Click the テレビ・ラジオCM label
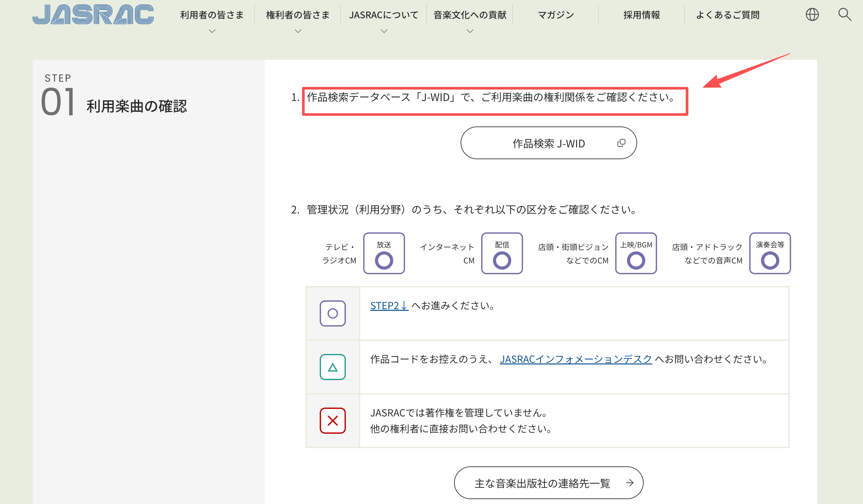Screen dimensions: 863x504 pyautogui.click(x=339, y=254)
